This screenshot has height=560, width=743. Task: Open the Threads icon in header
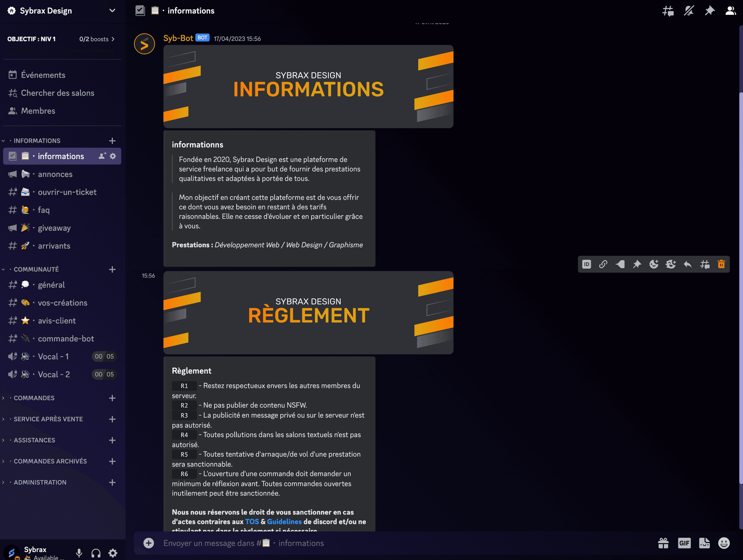pyautogui.click(x=668, y=11)
